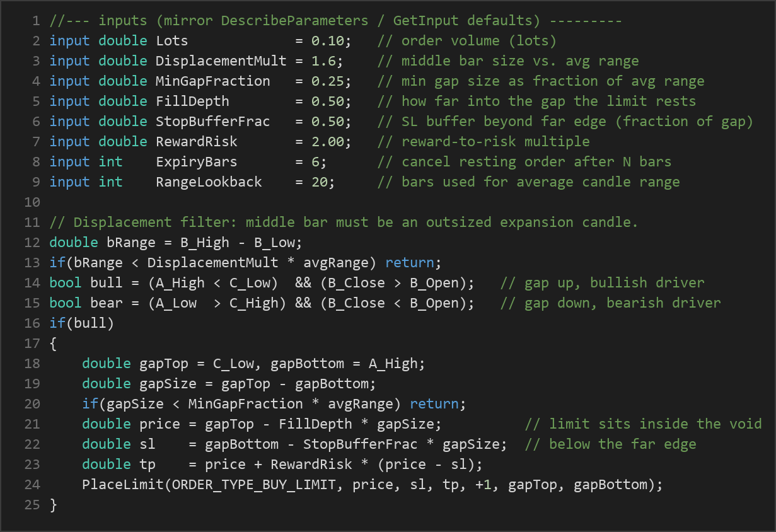Viewport: 776px width, 532px height.
Task: Click the variable 'bear' on line 15
Action: point(107,303)
